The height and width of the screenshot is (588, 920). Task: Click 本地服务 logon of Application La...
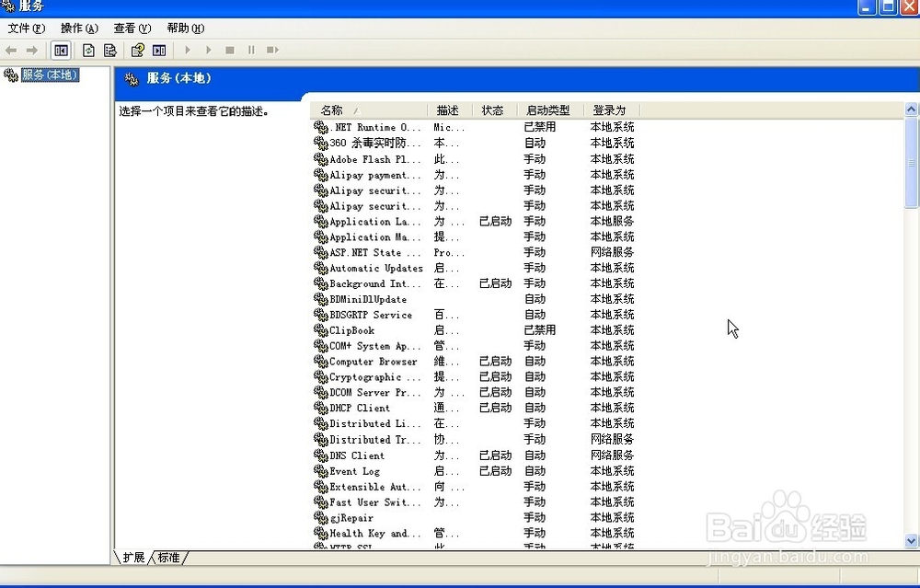(612, 221)
